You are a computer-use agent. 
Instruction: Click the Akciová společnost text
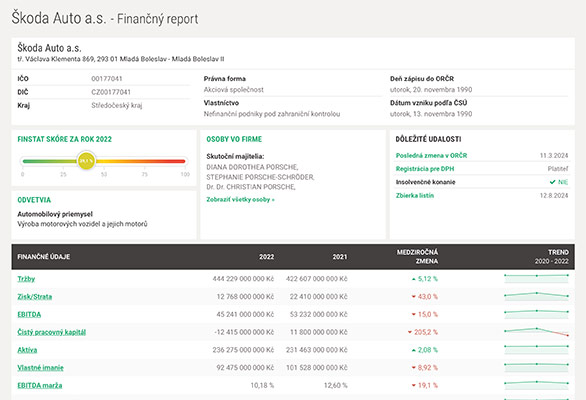coord(234,90)
